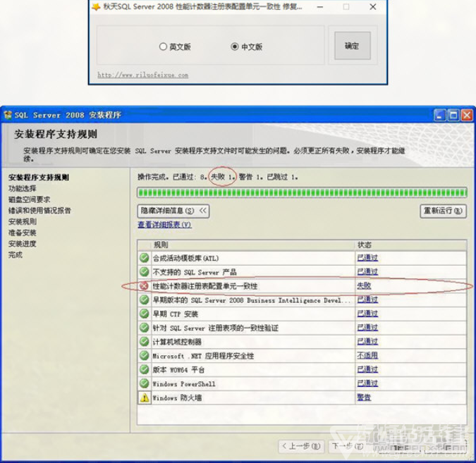The image size is (476, 463).
Task: Click green check icon for 早期 CTP 安装
Action: click(144, 314)
